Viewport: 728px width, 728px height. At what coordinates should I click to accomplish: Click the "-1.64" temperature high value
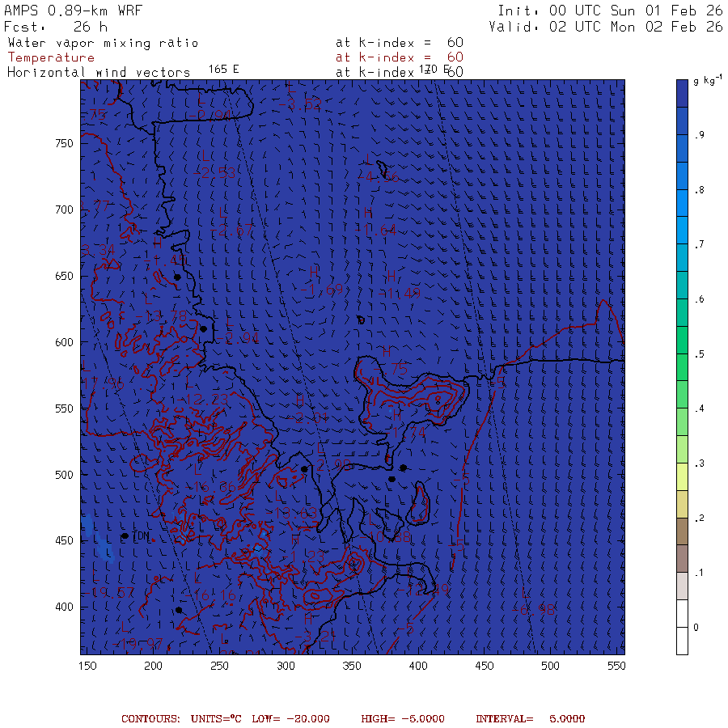375,231
